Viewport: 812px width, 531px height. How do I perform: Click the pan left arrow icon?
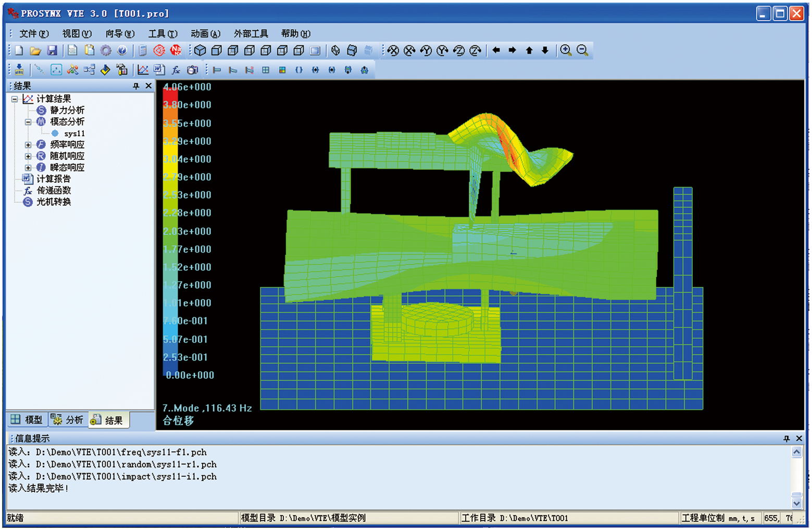496,51
